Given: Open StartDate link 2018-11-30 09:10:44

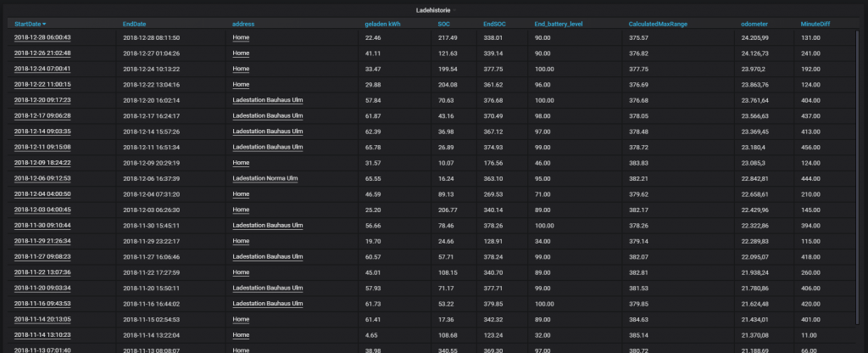Looking at the screenshot, I should [42, 226].
